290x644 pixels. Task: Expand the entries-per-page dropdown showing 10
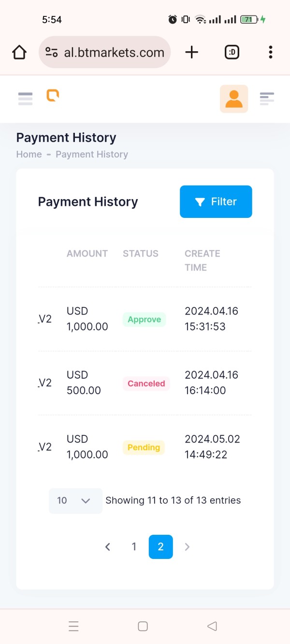point(75,501)
